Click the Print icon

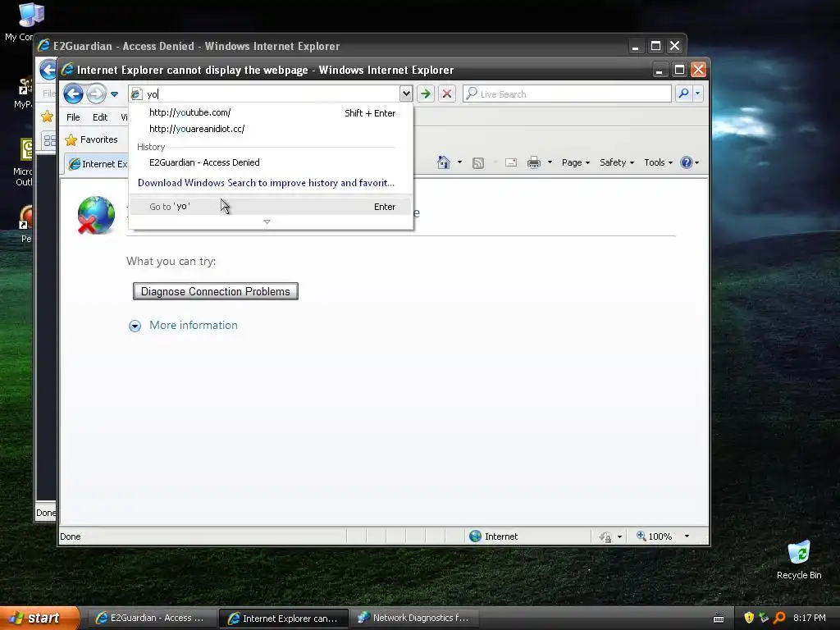(x=533, y=162)
